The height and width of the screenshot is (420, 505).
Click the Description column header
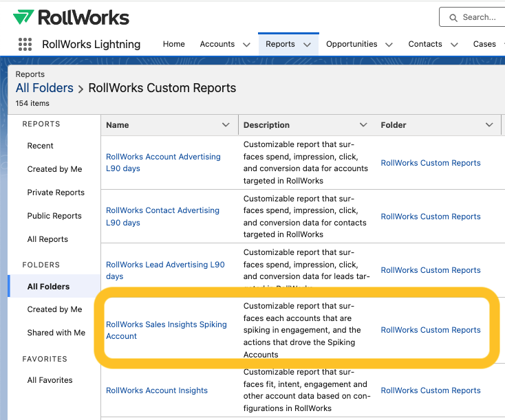tap(266, 125)
